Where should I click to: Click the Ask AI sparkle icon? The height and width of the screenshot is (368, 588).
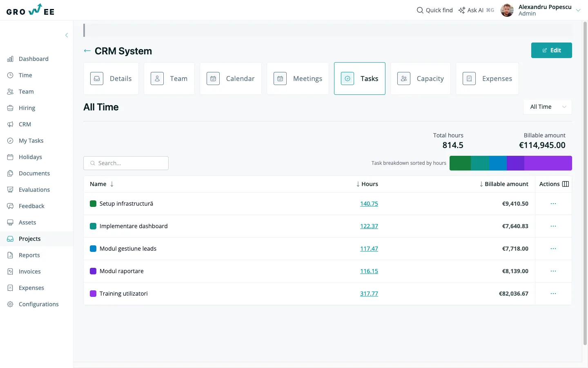pos(462,10)
